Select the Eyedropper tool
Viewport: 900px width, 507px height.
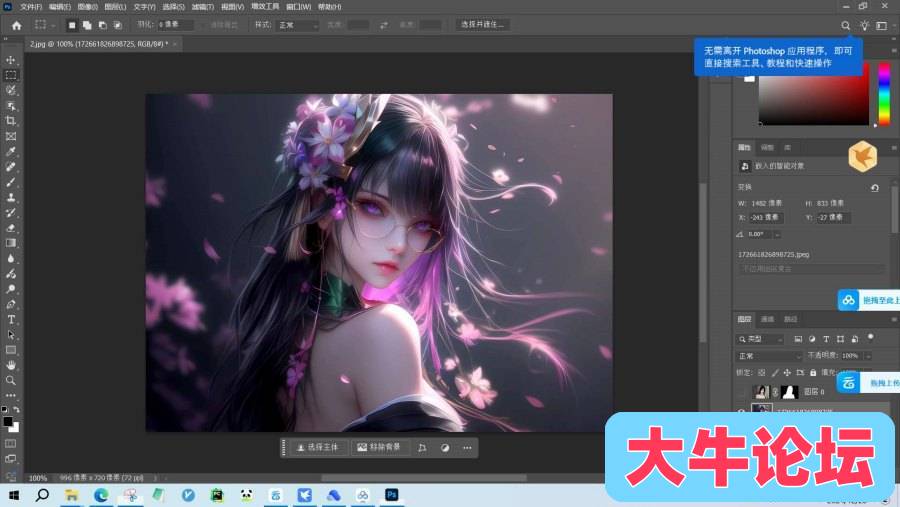coord(10,152)
